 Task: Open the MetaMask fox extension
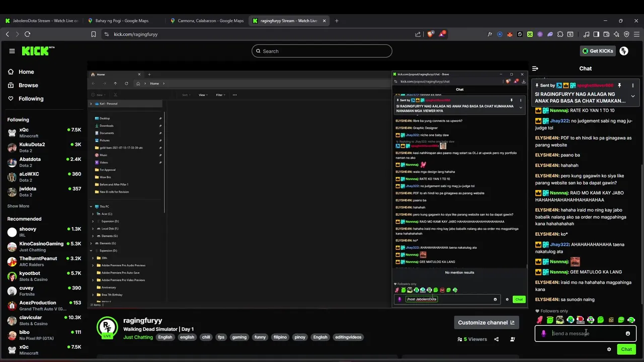(x=510, y=34)
